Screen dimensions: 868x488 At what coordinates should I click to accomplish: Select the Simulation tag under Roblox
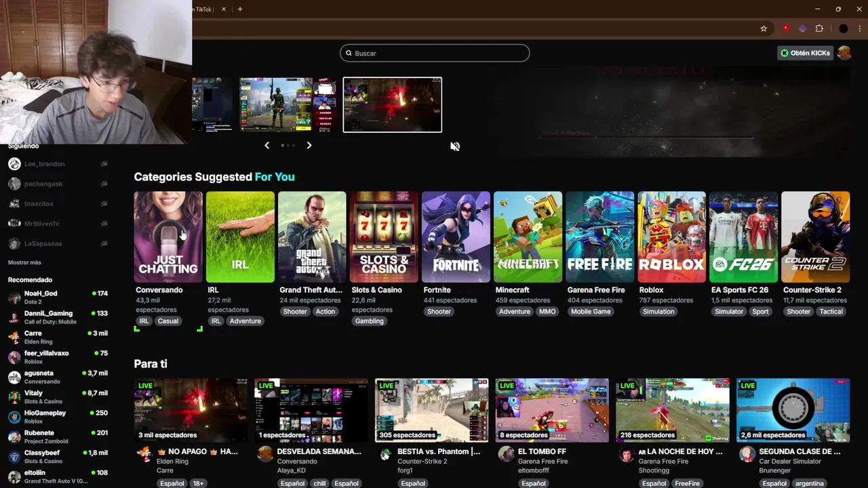tap(658, 312)
